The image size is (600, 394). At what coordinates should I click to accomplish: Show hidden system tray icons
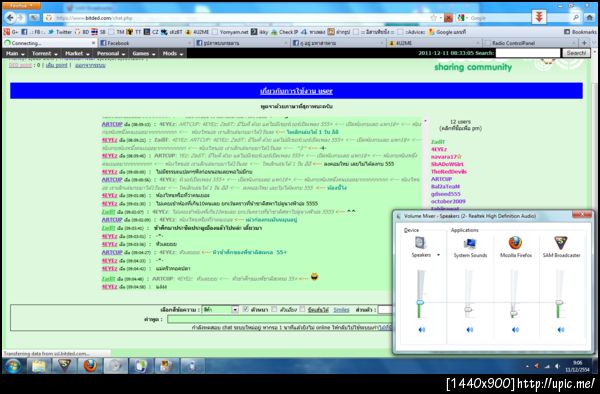(527, 366)
